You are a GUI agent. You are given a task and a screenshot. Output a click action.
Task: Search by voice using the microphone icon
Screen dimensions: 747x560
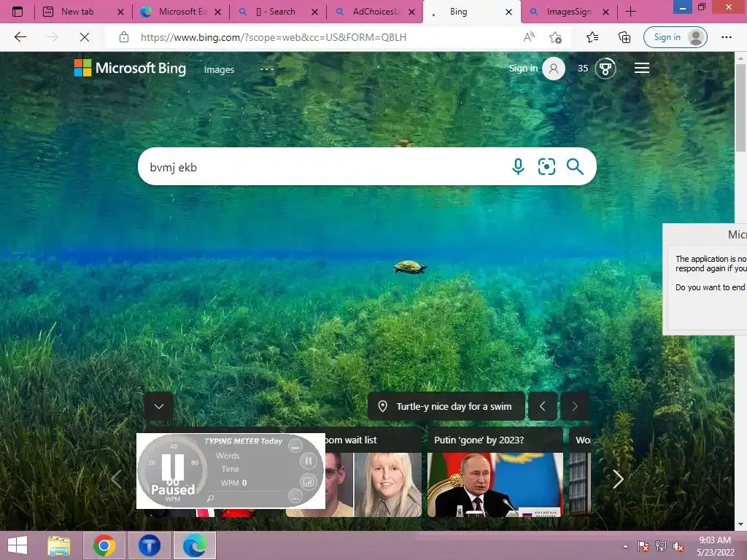pyautogui.click(x=518, y=167)
